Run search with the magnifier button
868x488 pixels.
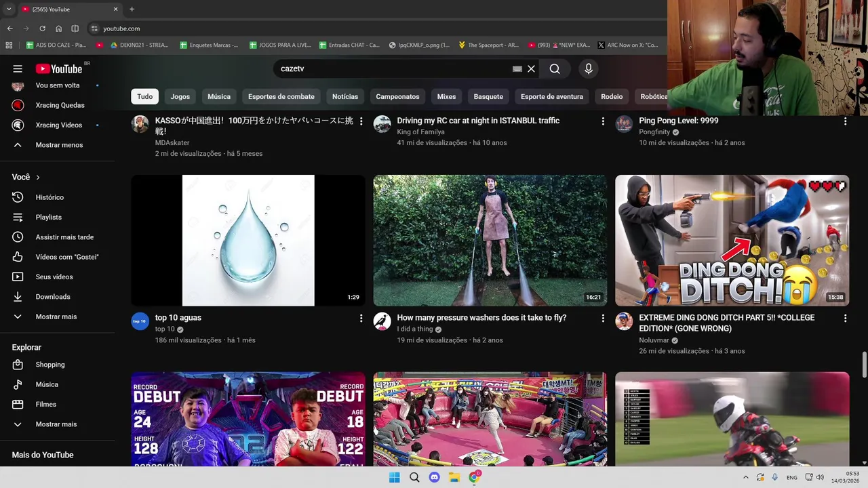(555, 68)
